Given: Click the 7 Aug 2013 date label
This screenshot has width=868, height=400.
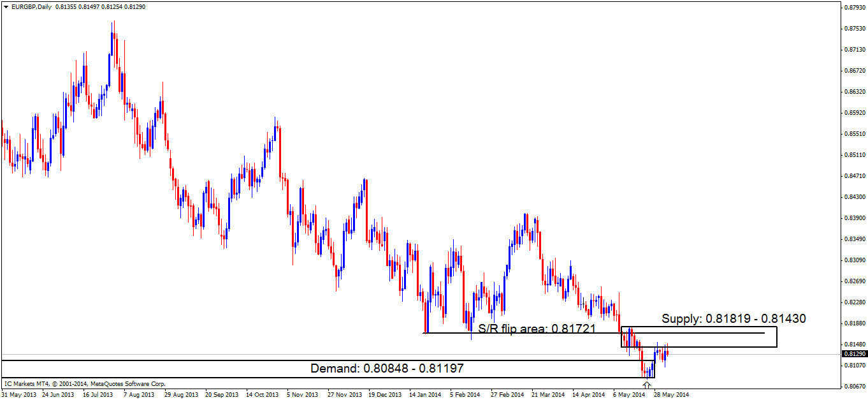Looking at the screenshot, I should pyautogui.click(x=140, y=395).
